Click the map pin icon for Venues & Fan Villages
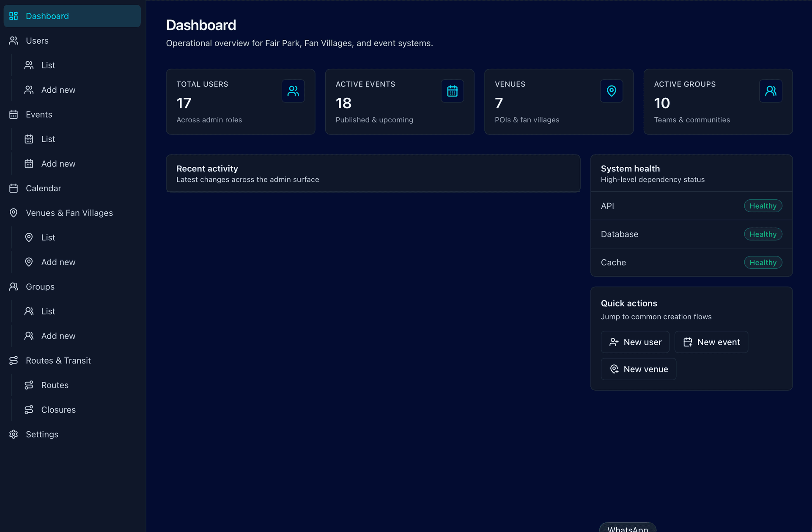This screenshot has height=532, width=812. [14, 213]
